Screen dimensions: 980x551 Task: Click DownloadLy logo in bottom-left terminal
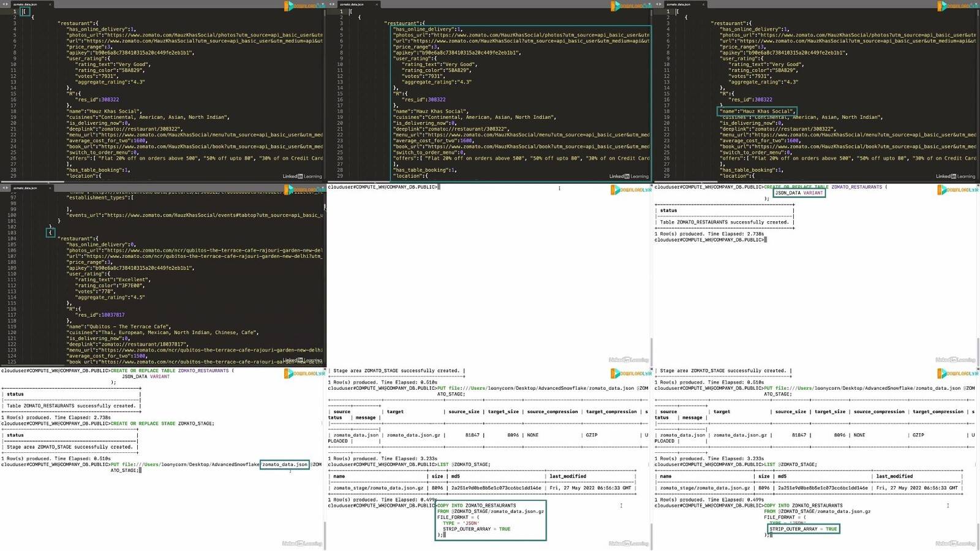(304, 373)
